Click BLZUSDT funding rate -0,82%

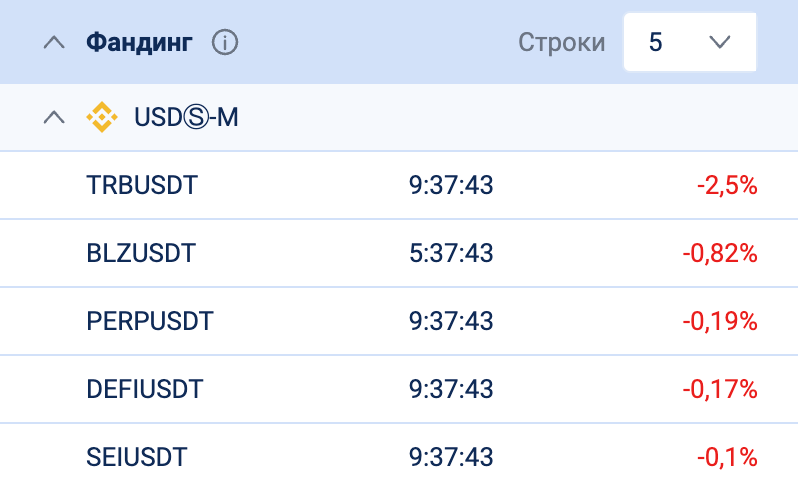[720, 253]
